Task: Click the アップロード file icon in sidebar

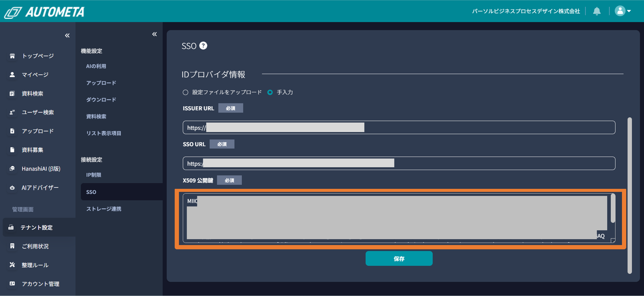Action: pos(12,131)
